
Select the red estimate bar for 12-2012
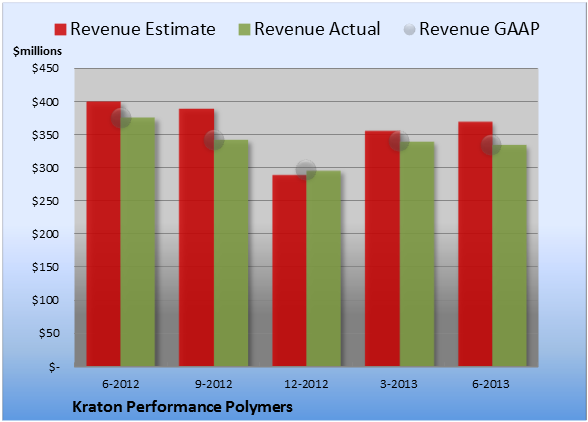coord(290,270)
